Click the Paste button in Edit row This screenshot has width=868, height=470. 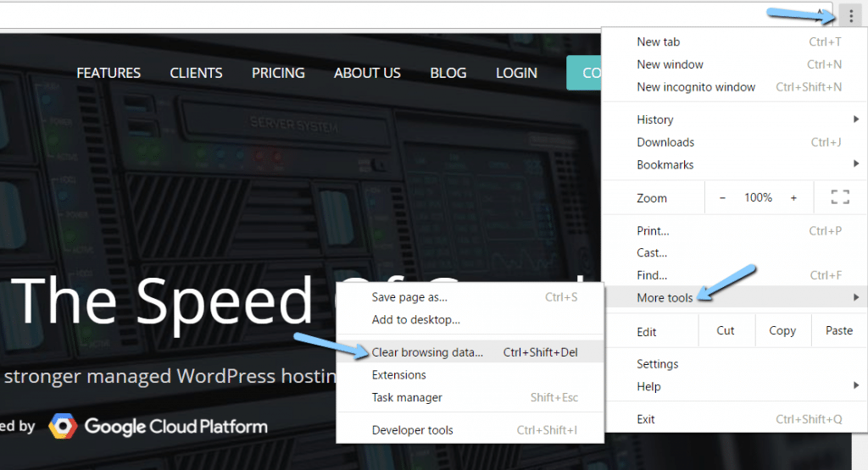coord(839,330)
